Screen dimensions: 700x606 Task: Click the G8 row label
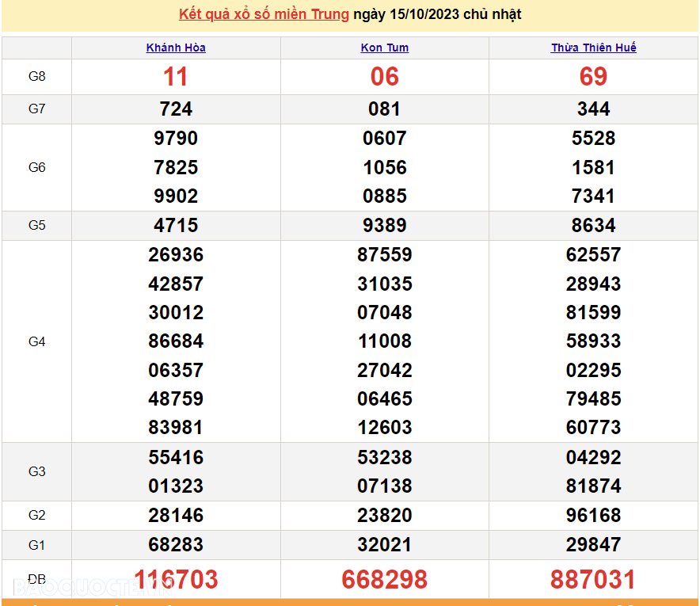pyautogui.click(x=37, y=77)
